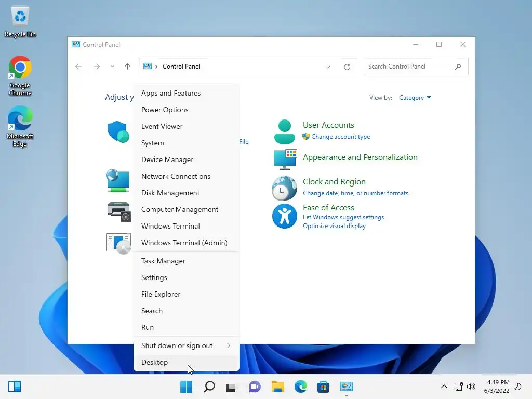Click Let Windows suggest settings link
The width and height of the screenshot is (532, 399).
(343, 218)
